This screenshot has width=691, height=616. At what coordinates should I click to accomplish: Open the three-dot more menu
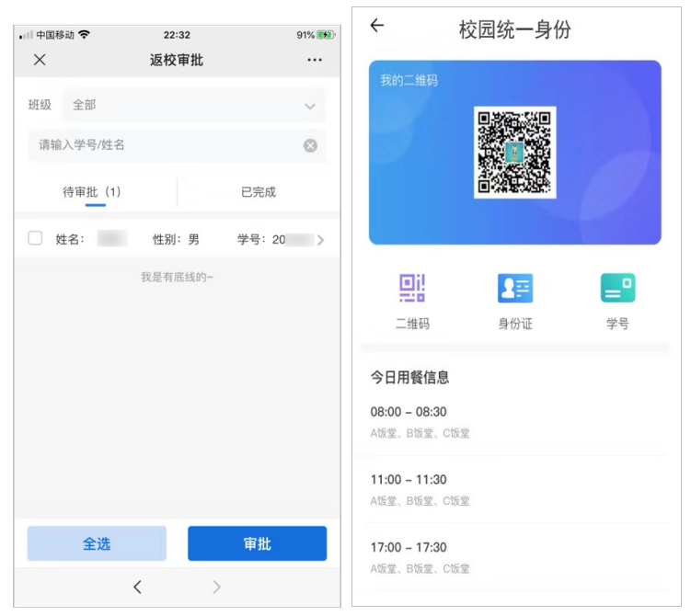[x=315, y=60]
